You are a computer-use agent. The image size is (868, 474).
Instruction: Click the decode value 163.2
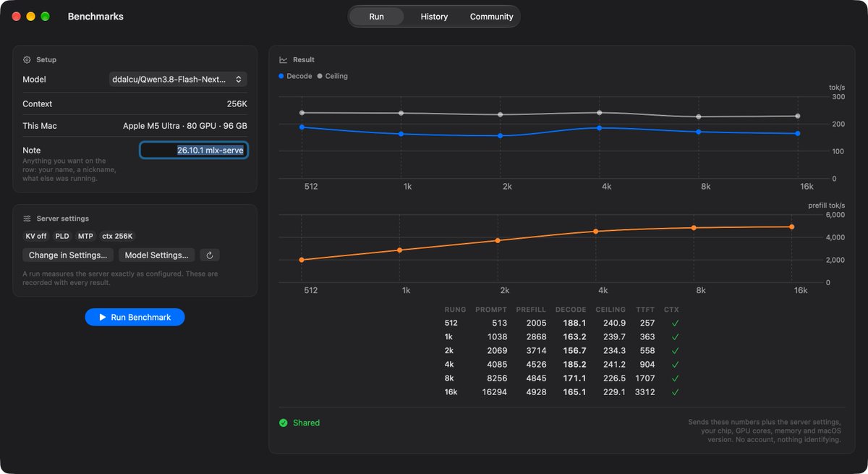[x=573, y=337]
